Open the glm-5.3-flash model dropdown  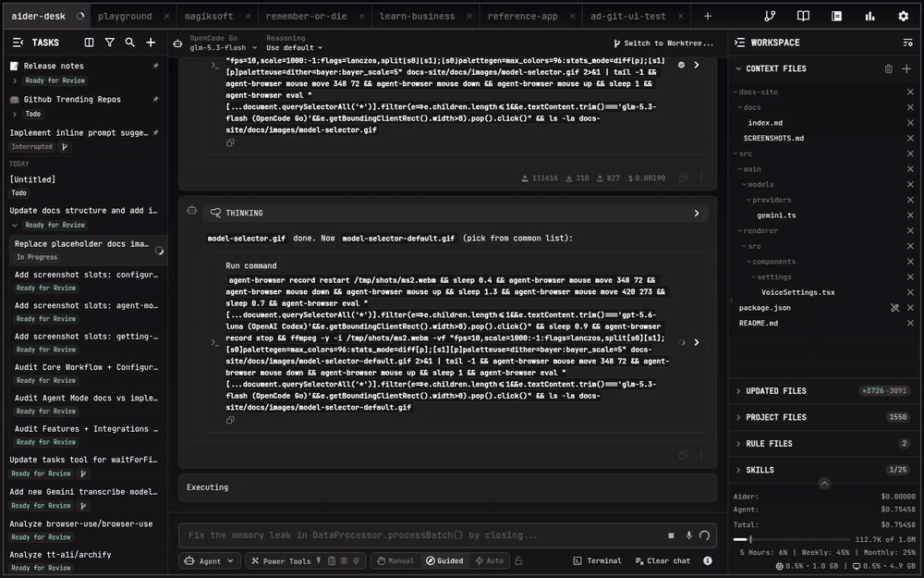coord(224,48)
